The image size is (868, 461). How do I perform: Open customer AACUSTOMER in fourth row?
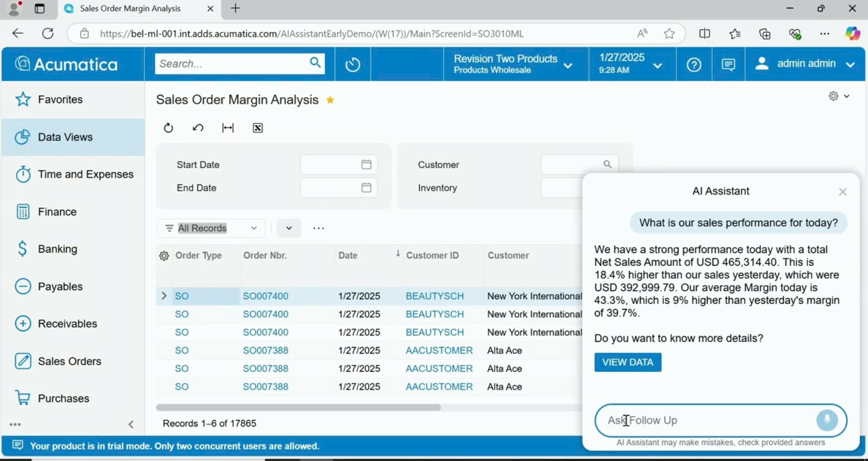pyautogui.click(x=439, y=351)
